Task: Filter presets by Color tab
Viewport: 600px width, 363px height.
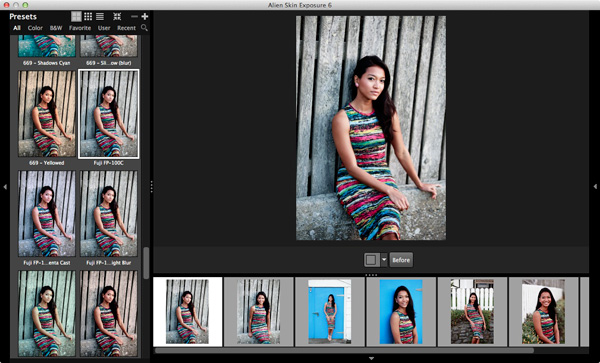Action: tap(35, 28)
